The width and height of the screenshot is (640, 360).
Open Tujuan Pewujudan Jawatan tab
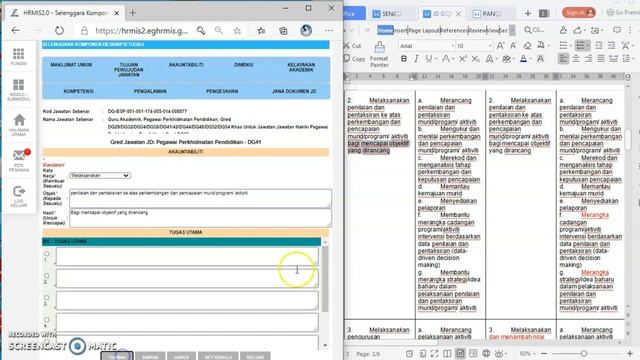pos(129,70)
